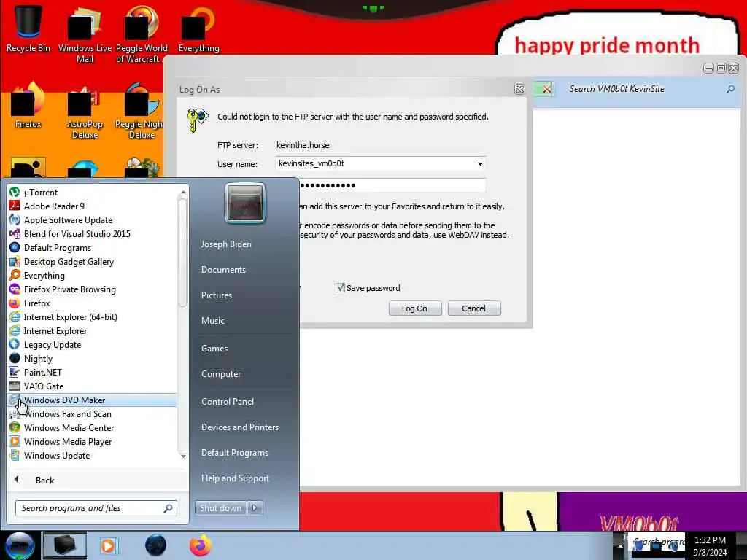Open Devices and Printers

click(239, 427)
